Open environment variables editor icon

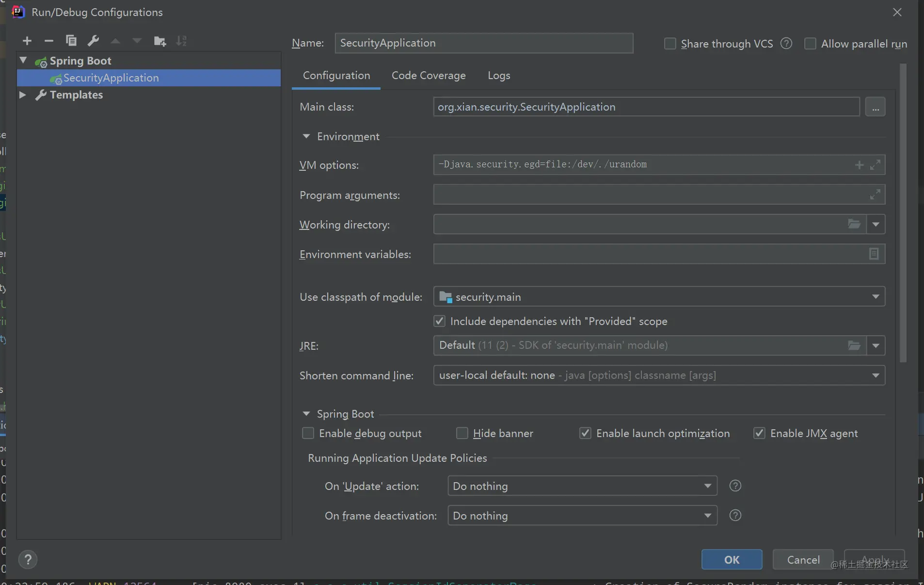pos(874,254)
